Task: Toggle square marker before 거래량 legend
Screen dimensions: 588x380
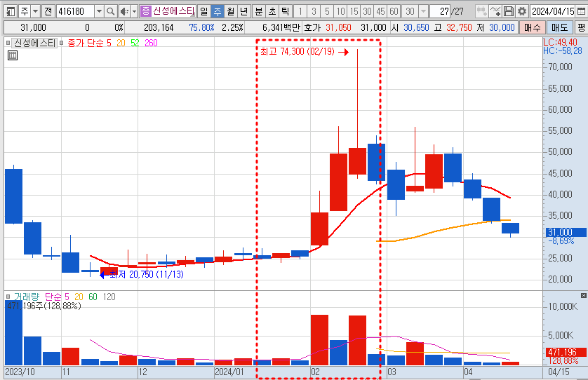Action: 8,297
